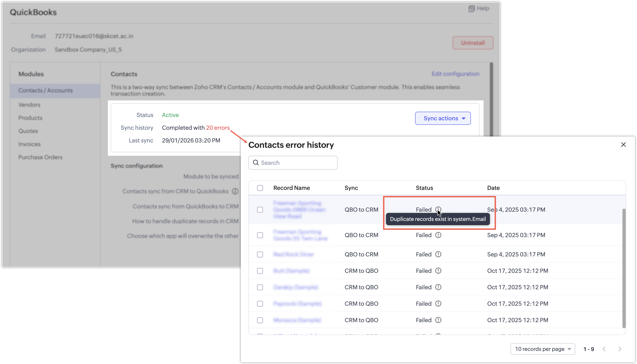Tick the select-all checkbox in the table header
637x364 pixels.
pos(260,188)
